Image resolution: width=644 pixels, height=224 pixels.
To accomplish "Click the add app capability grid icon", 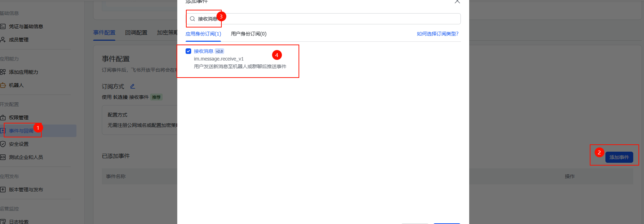I will pos(3,72).
